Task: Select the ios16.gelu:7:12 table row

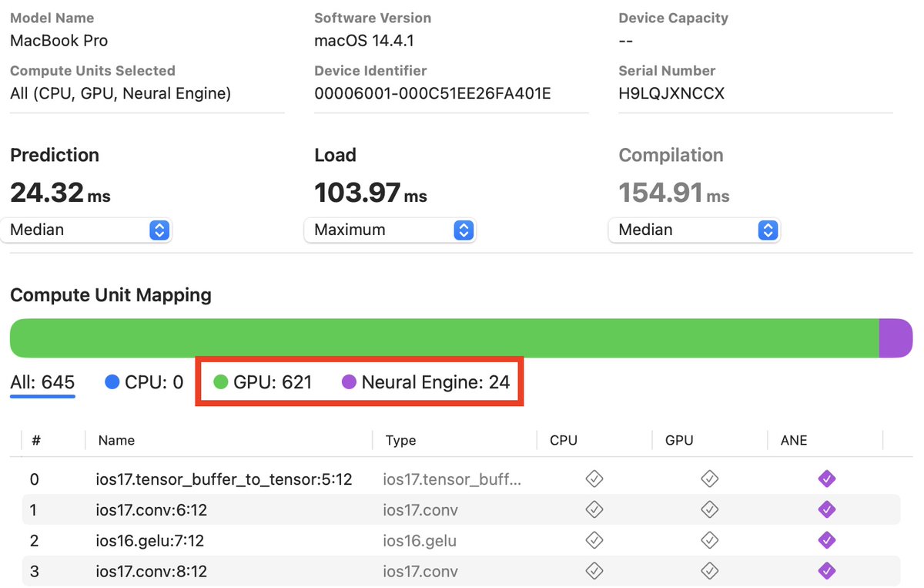Action: click(308, 540)
